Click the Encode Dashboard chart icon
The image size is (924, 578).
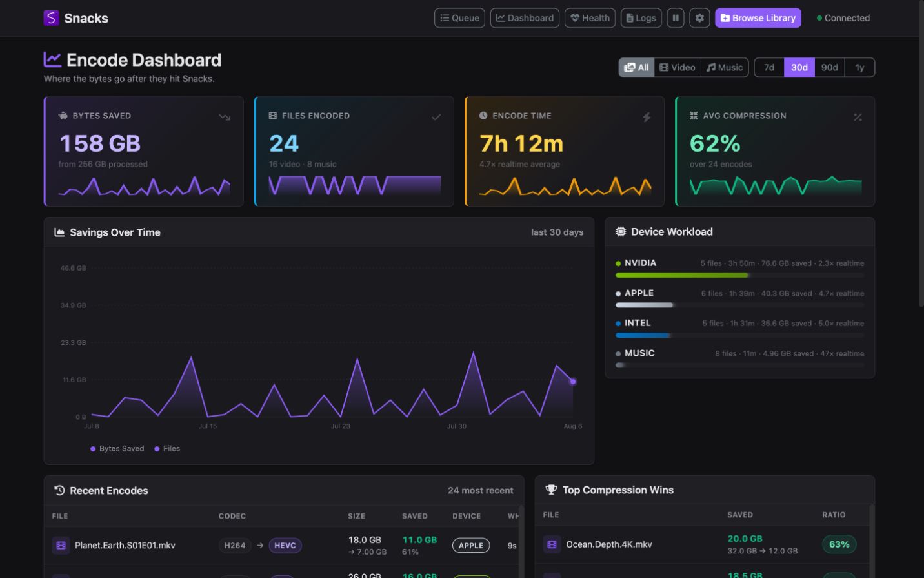point(52,59)
